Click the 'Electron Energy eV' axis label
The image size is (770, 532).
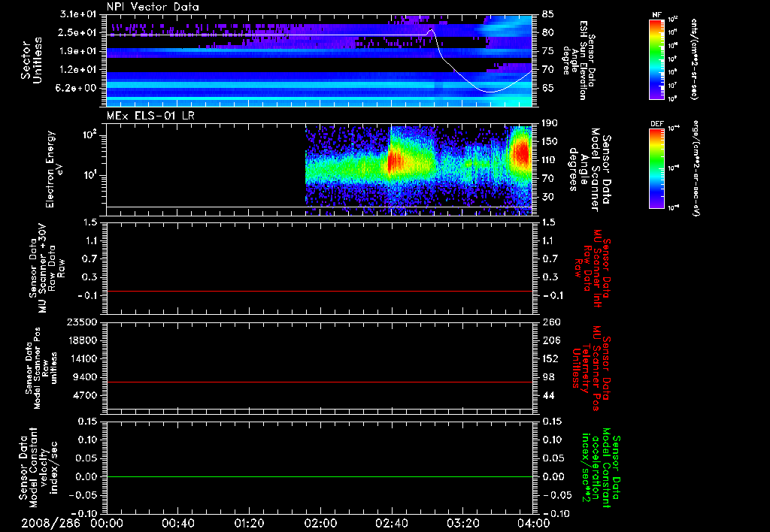pos(56,169)
